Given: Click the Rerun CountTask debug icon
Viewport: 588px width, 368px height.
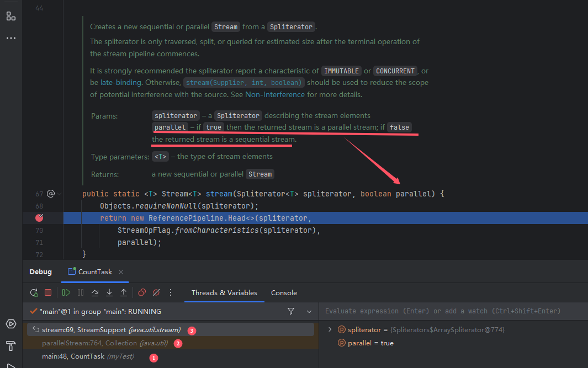Looking at the screenshot, I should 34,293.
